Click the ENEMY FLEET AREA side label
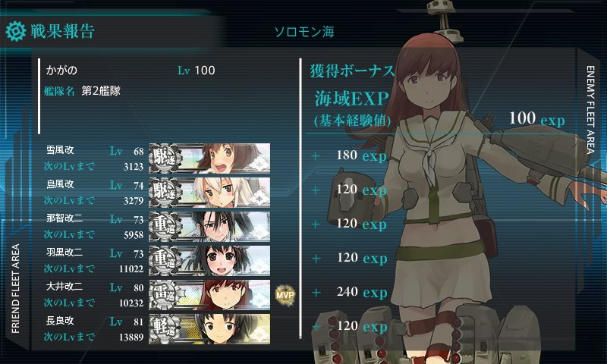Image resolution: width=607 pixels, height=364 pixels. (590, 110)
